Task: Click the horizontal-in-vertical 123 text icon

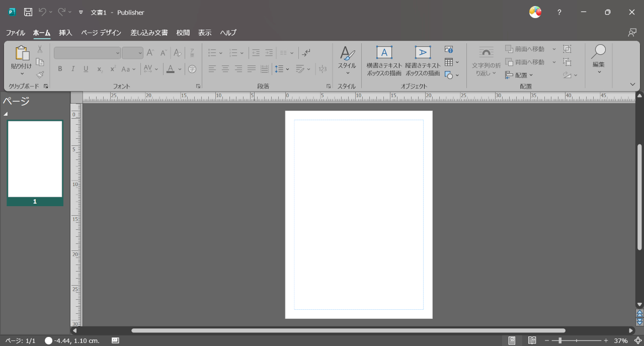Action: point(323,69)
